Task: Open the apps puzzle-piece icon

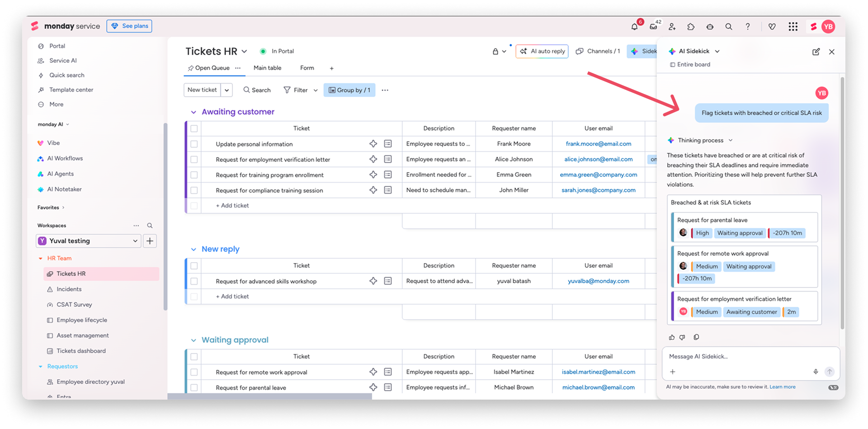Action: click(x=691, y=27)
